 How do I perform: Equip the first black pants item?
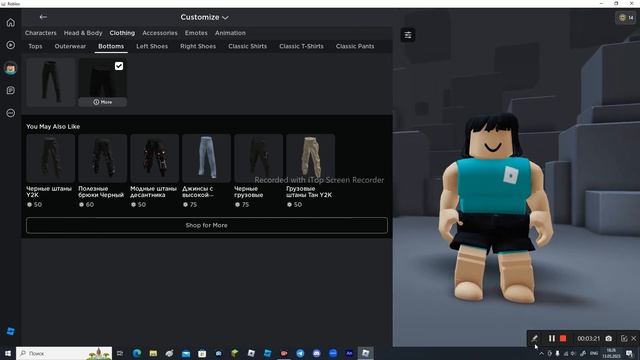[51, 82]
